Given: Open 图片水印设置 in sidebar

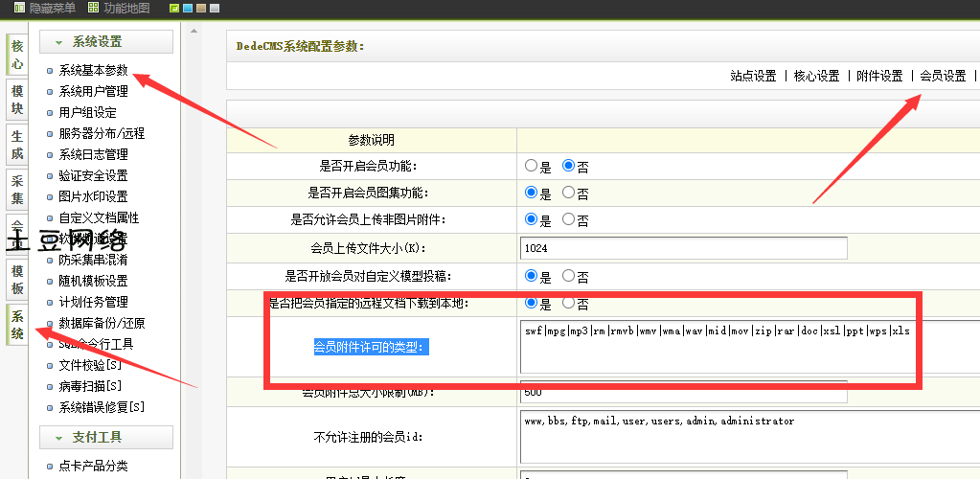Looking at the screenshot, I should [93, 196].
